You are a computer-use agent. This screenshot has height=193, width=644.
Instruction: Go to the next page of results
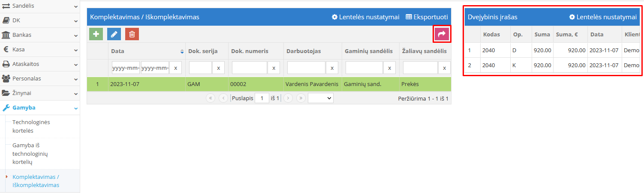tap(288, 98)
